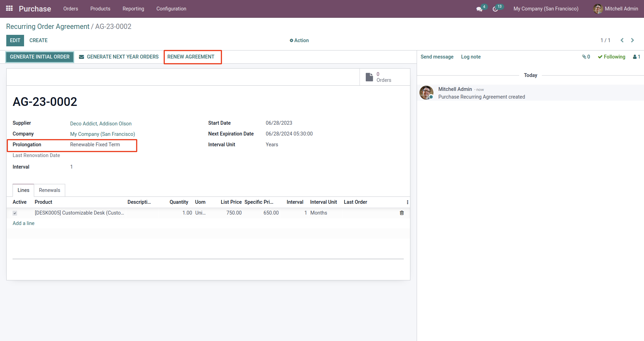Click the attachments paperclip counter
This screenshot has width=644, height=341.
coord(586,57)
